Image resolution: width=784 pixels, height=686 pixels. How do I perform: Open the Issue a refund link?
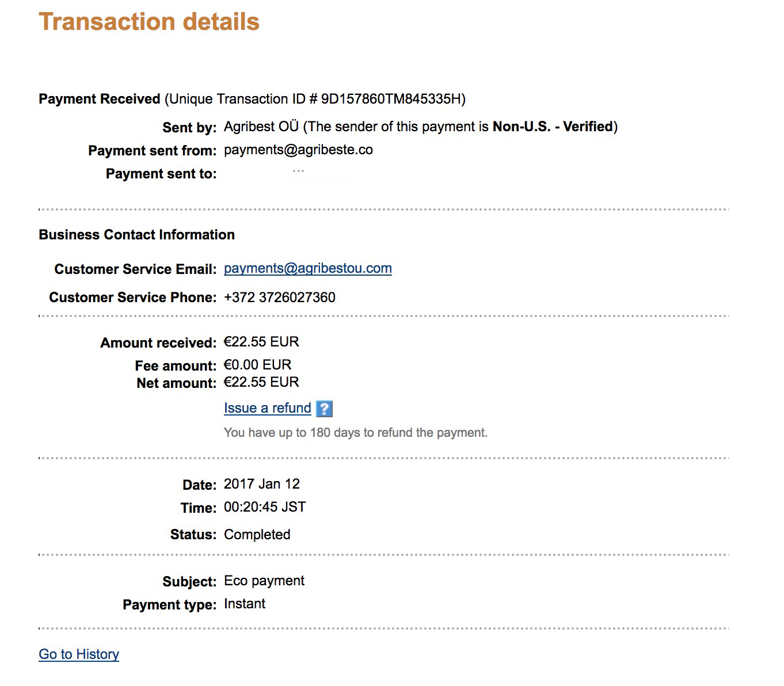pyautogui.click(x=267, y=408)
